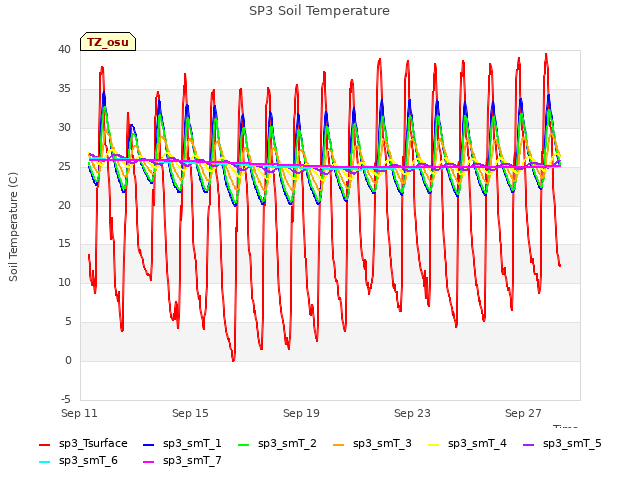Screen dimensions: 640x480
Task: Click blue sp3_smT_1 color marker
Action: [x=149, y=444]
